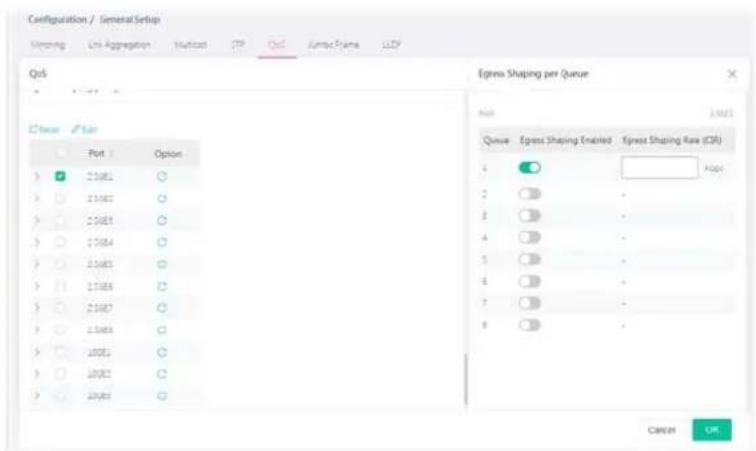Expand the row for port 2.5GE5
Image resolution: width=756 pixels, height=451 pixels.
37,264
